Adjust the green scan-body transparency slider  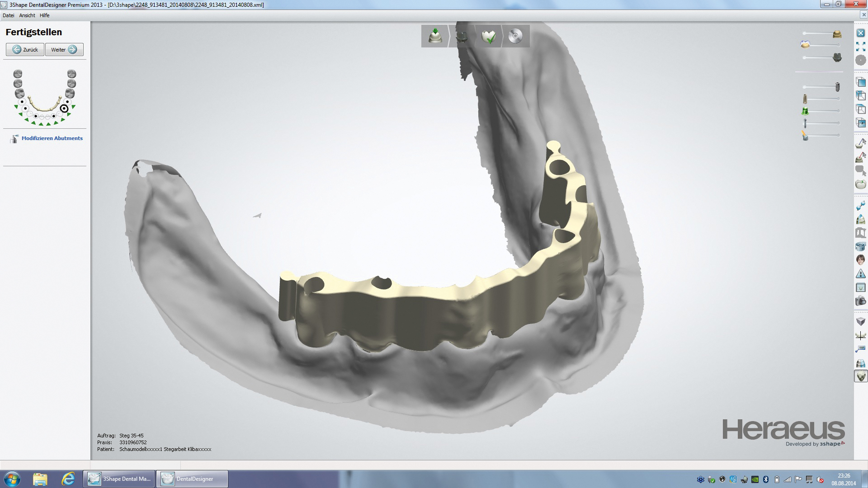pos(805,111)
